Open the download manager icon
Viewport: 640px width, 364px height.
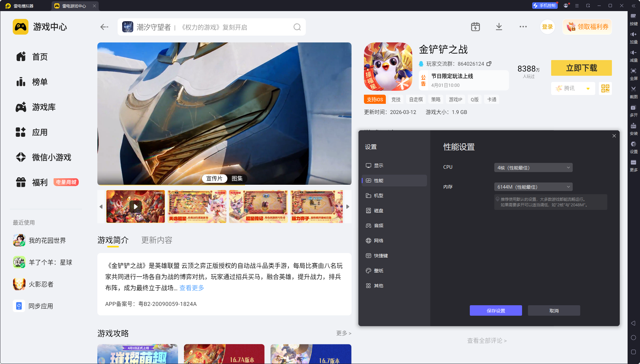(499, 27)
